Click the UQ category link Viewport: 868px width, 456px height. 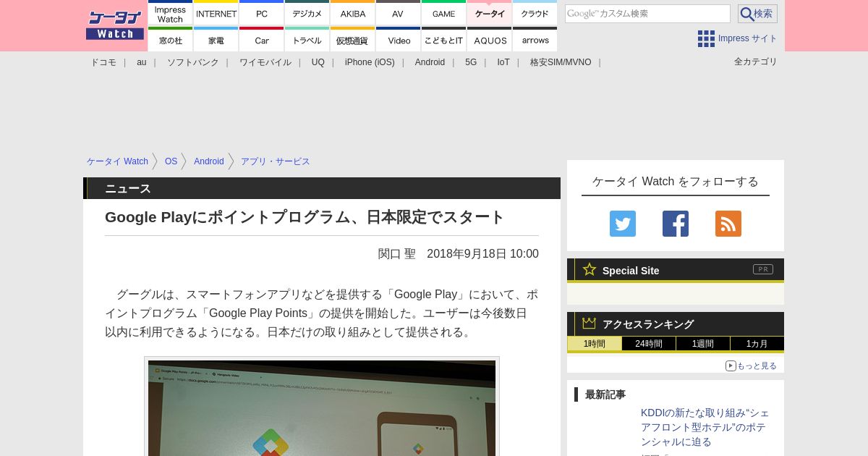click(x=318, y=62)
